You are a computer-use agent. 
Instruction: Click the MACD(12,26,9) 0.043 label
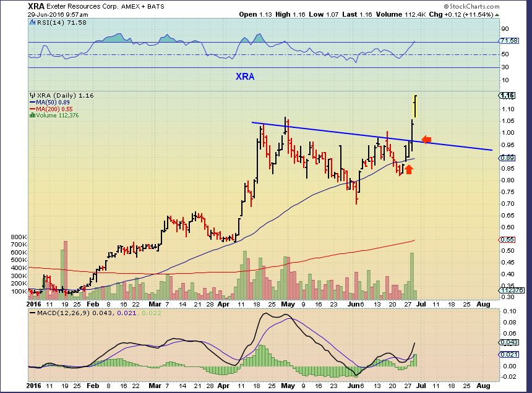point(75,313)
